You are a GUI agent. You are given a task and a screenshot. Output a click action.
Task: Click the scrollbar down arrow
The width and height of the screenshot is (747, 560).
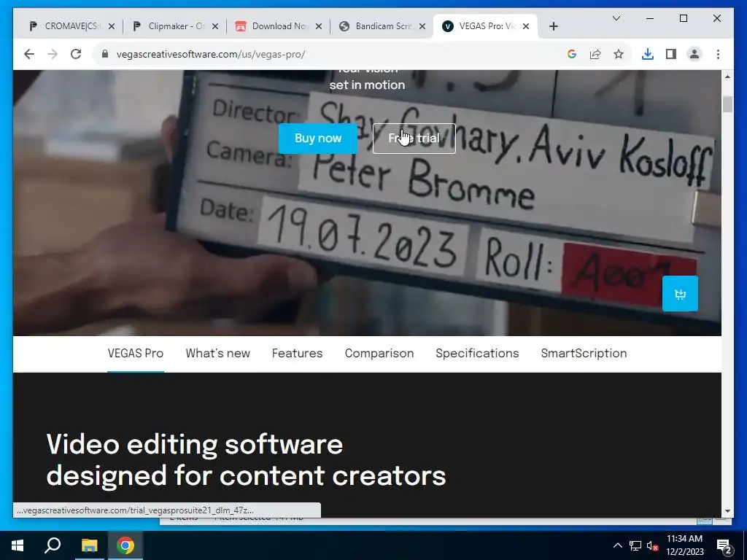click(727, 511)
